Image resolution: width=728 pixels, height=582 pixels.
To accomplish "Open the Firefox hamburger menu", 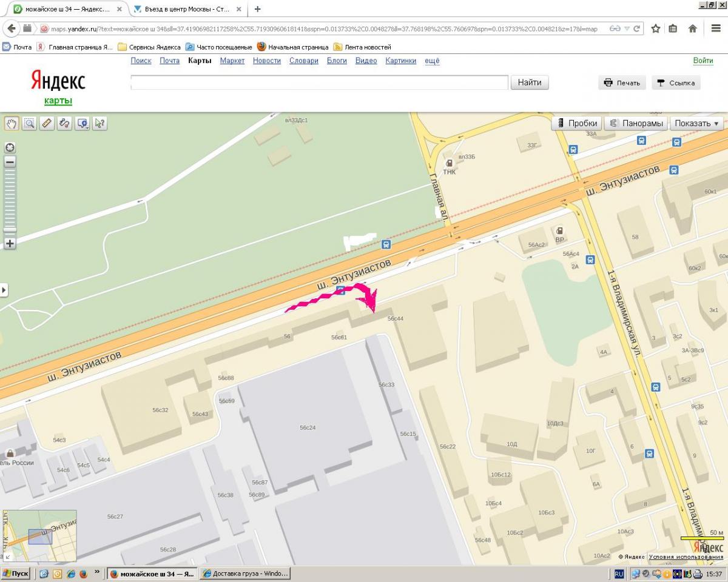I will (x=716, y=28).
